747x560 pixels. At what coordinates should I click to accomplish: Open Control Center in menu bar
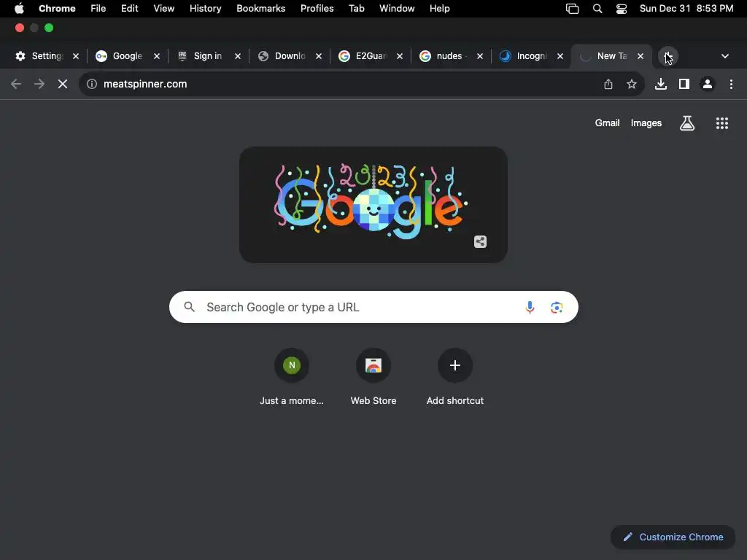pyautogui.click(x=622, y=9)
